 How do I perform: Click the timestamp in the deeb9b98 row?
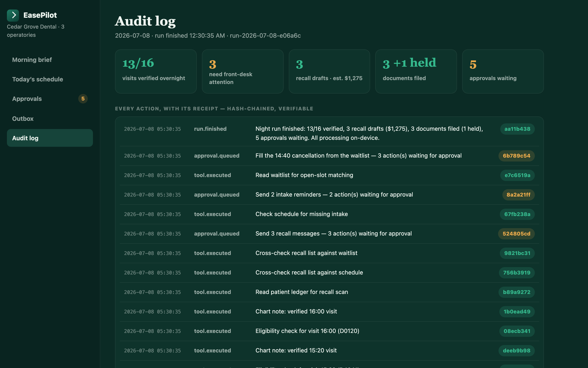152,350
